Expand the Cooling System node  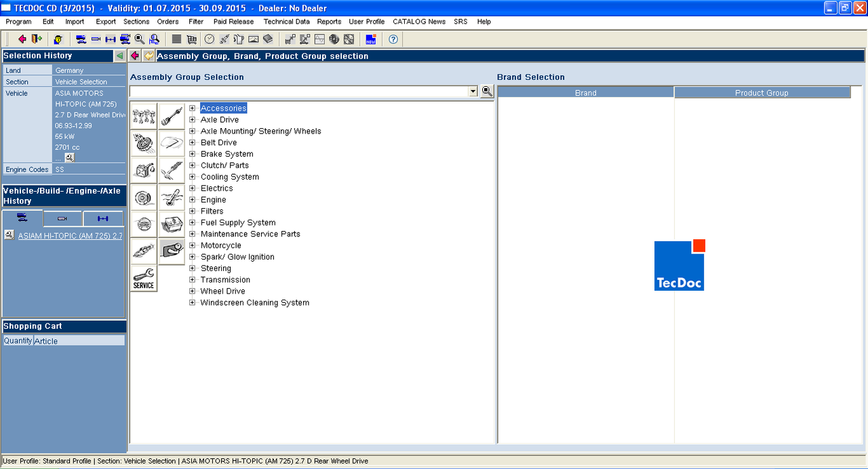point(193,177)
